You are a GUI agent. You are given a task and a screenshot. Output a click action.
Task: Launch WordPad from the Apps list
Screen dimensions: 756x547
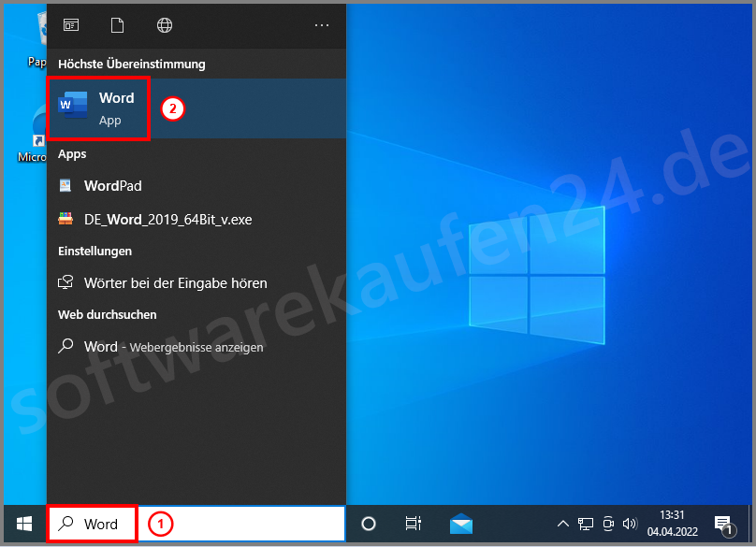(x=112, y=186)
